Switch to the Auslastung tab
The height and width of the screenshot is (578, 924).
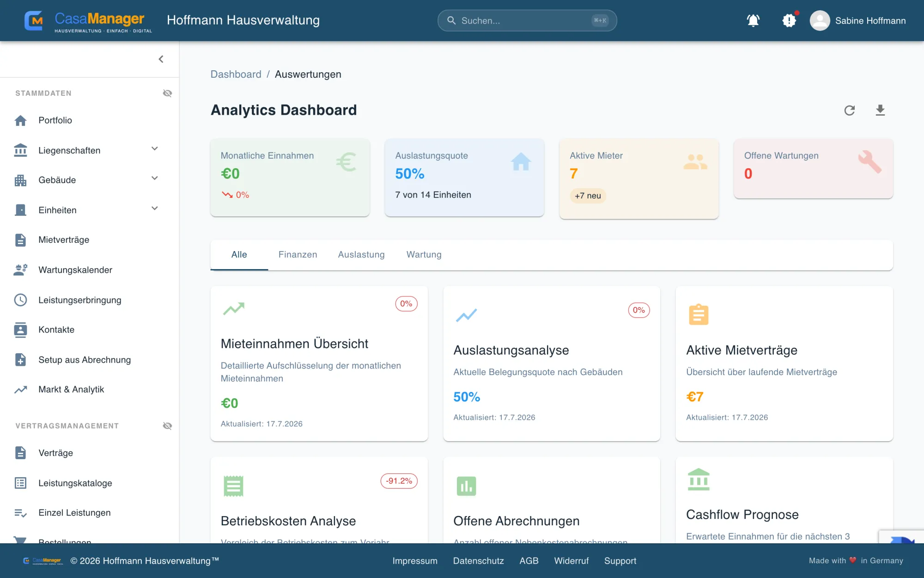pyautogui.click(x=361, y=255)
